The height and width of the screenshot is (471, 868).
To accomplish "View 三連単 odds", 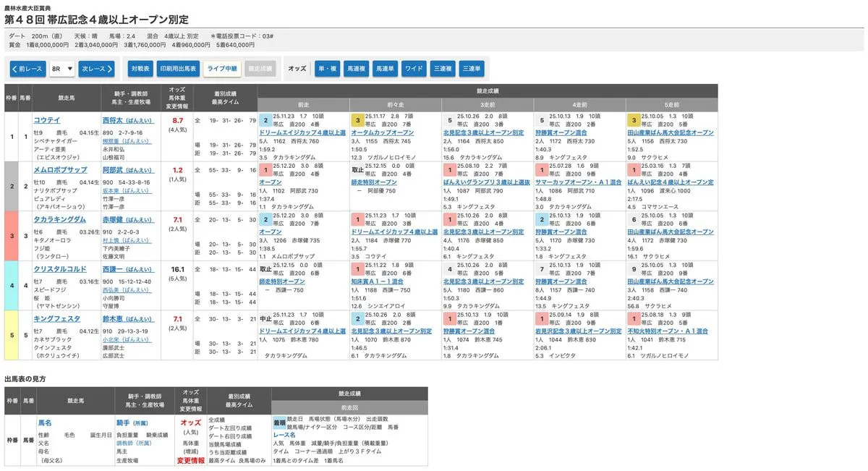I will pos(471,69).
